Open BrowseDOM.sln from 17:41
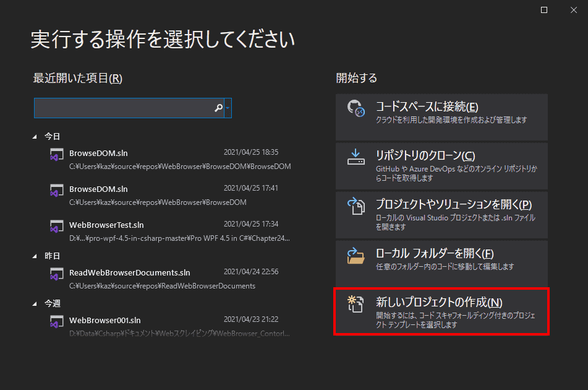The height and width of the screenshot is (390, 588). (171, 195)
